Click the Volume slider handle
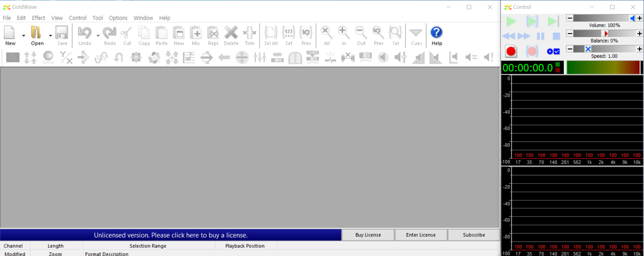This screenshot has width=644, height=256. coord(632,18)
